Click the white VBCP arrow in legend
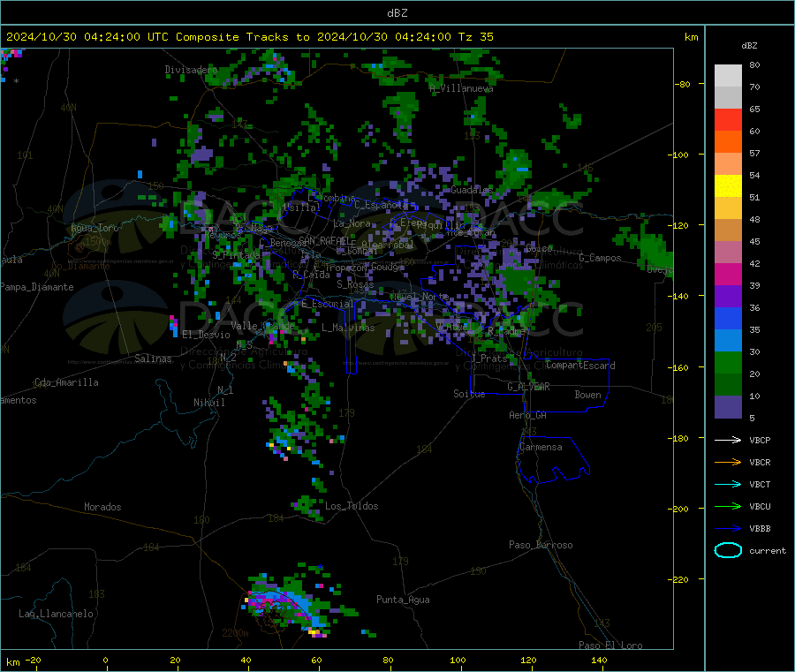This screenshot has width=795, height=672. [x=728, y=440]
